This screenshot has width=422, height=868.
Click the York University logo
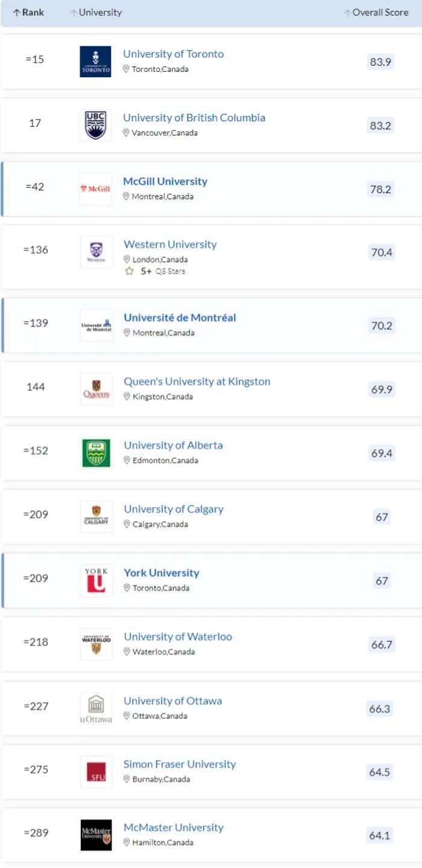point(96,580)
